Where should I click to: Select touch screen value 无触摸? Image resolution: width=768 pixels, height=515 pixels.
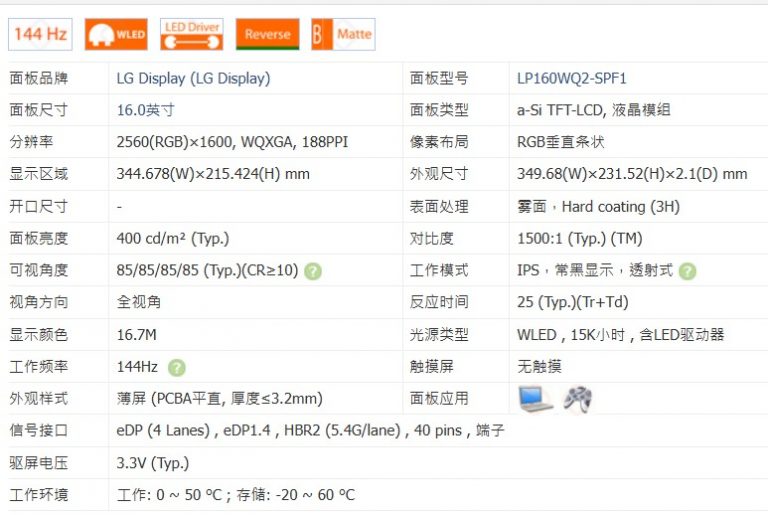click(x=539, y=367)
